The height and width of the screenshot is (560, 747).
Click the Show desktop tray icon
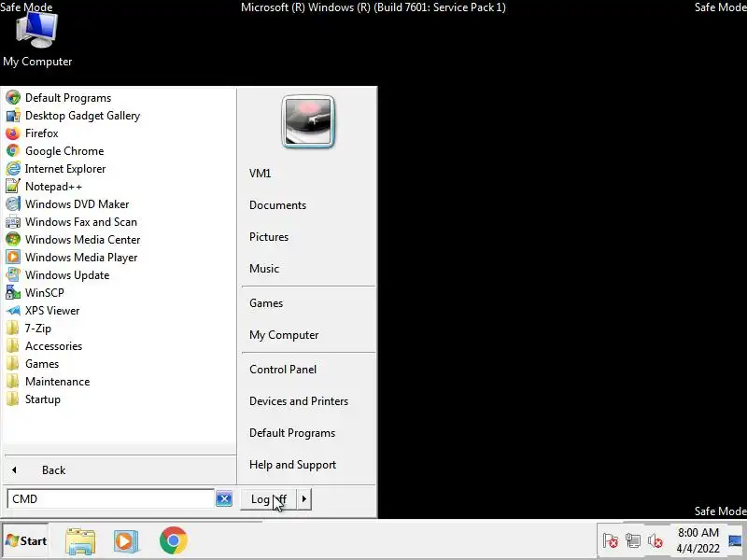[x=736, y=540]
